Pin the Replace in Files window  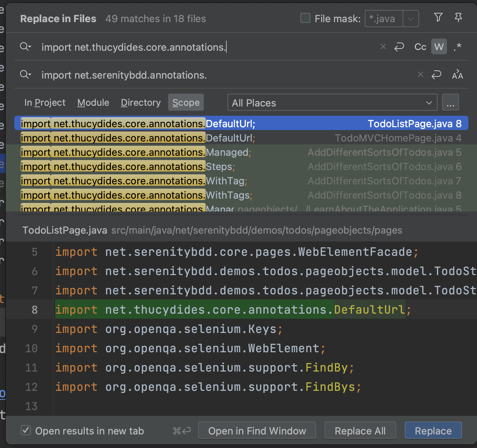[x=458, y=18]
